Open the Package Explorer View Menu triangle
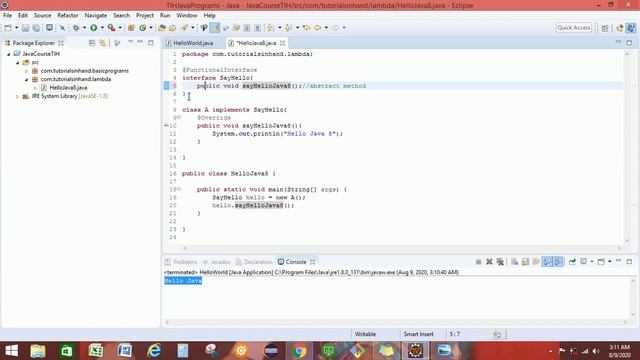 coord(130,42)
